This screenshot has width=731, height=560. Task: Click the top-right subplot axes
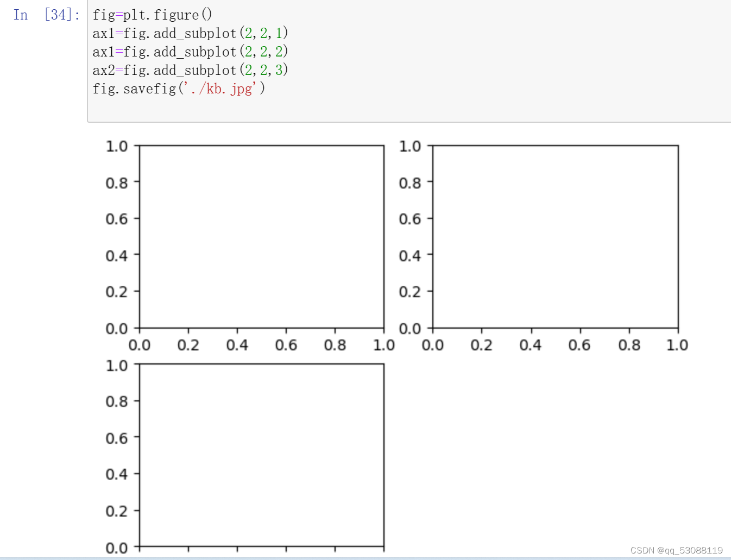pyautogui.click(x=556, y=237)
